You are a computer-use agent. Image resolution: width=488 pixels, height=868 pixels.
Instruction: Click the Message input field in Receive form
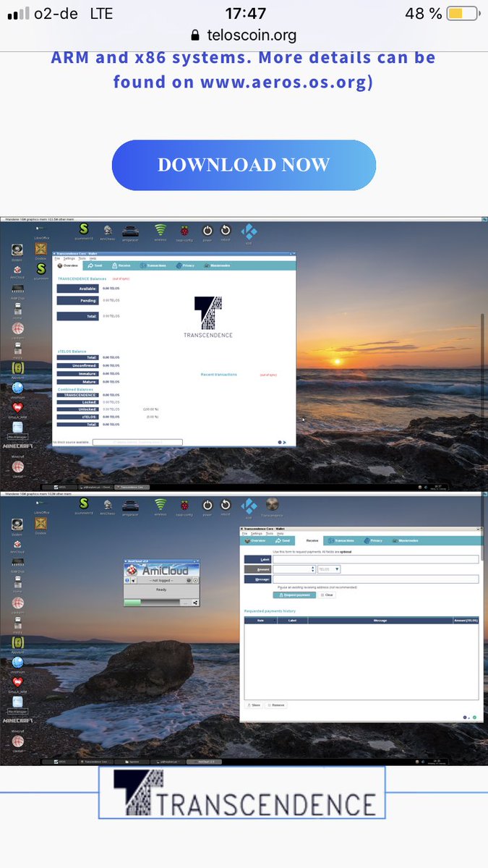pyautogui.click(x=375, y=579)
